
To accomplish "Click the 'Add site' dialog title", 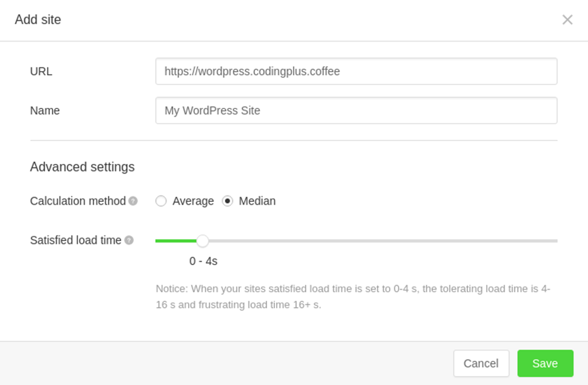I will (x=38, y=19).
